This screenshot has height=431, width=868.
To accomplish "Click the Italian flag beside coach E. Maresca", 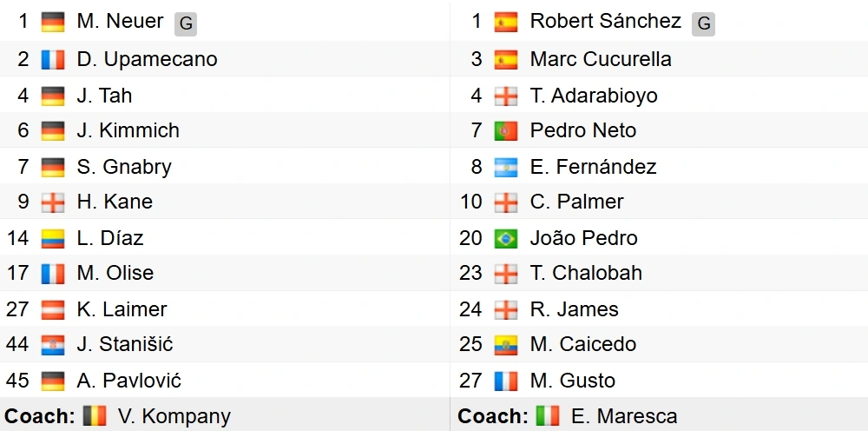I will pyautogui.click(x=548, y=415).
